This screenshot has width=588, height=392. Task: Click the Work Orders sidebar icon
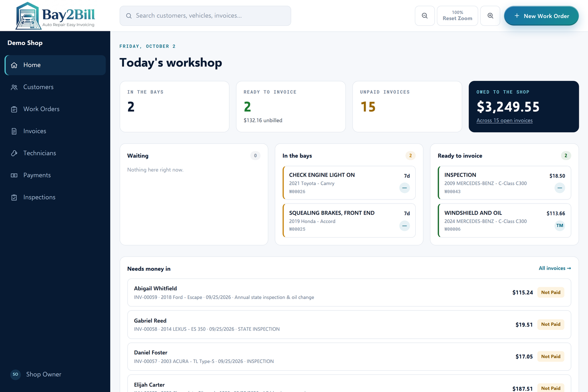(14, 109)
